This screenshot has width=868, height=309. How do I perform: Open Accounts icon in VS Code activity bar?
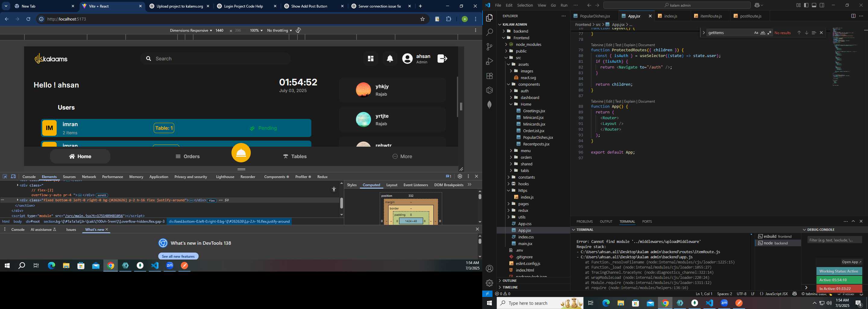(x=489, y=269)
